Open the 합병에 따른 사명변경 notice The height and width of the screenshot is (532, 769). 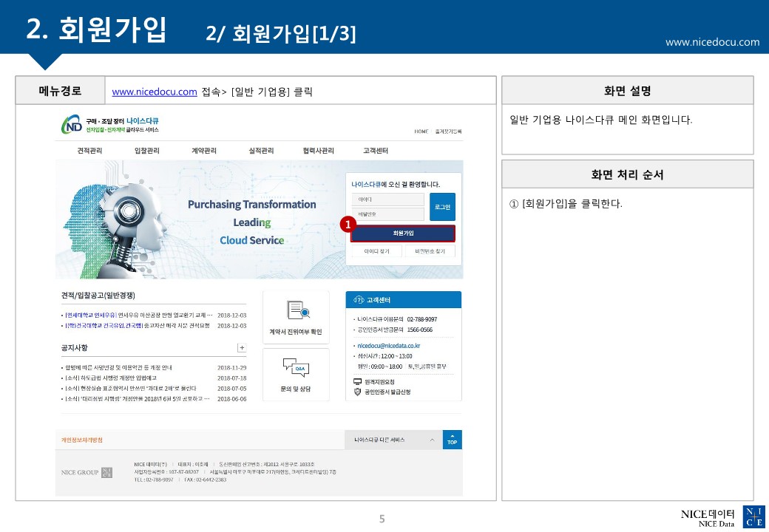(x=118, y=367)
